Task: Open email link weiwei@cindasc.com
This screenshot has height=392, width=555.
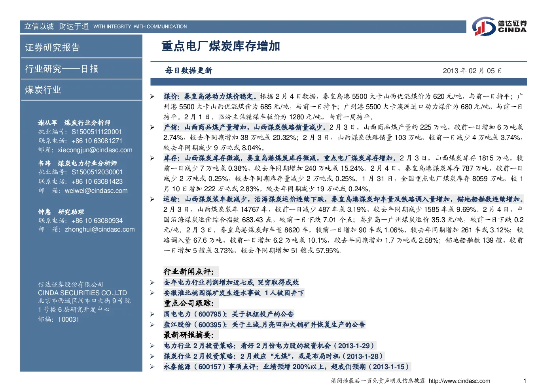Action: coord(96,191)
